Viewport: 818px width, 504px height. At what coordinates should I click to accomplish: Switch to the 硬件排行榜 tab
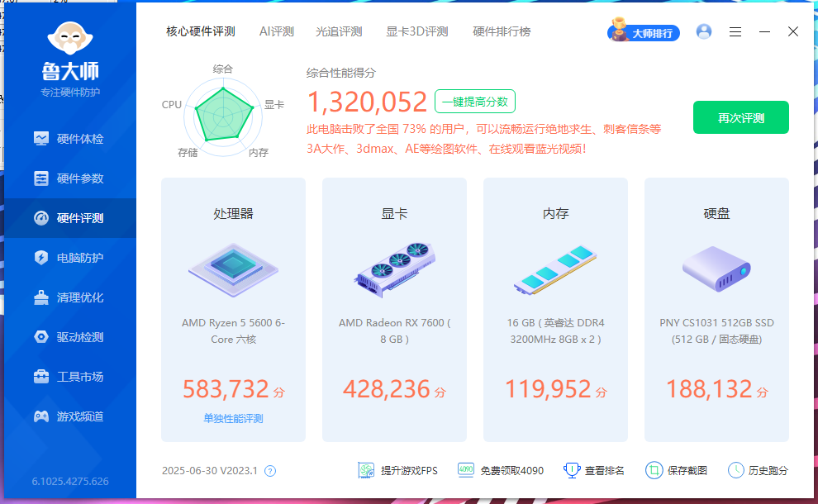pyautogui.click(x=502, y=32)
